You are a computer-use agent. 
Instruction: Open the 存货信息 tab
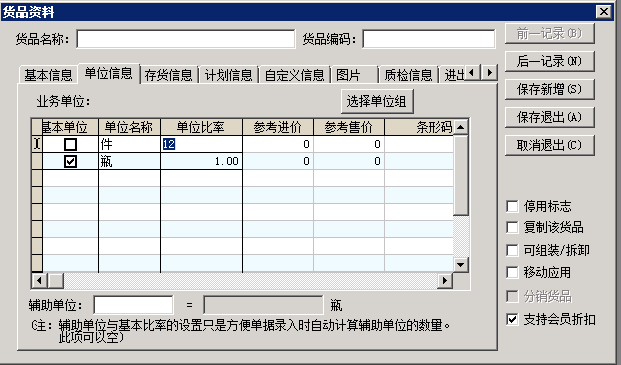coord(169,75)
